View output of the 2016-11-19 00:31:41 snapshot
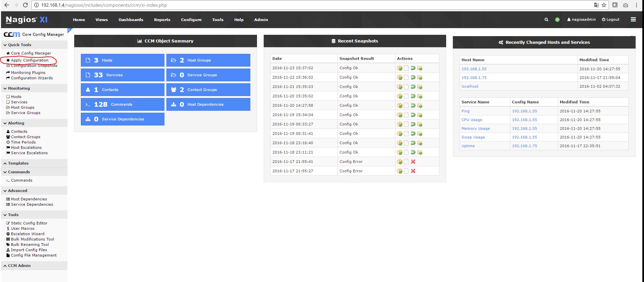644x282 pixels. pos(406,133)
